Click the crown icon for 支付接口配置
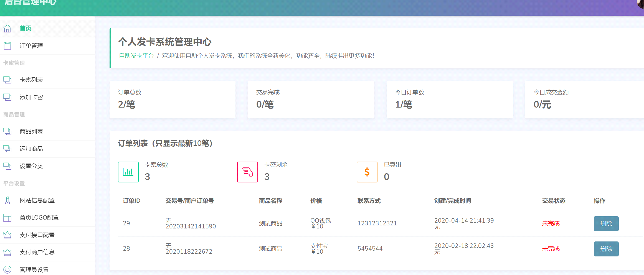Image resolution: width=644 pixels, height=275 pixels. [x=7, y=235]
